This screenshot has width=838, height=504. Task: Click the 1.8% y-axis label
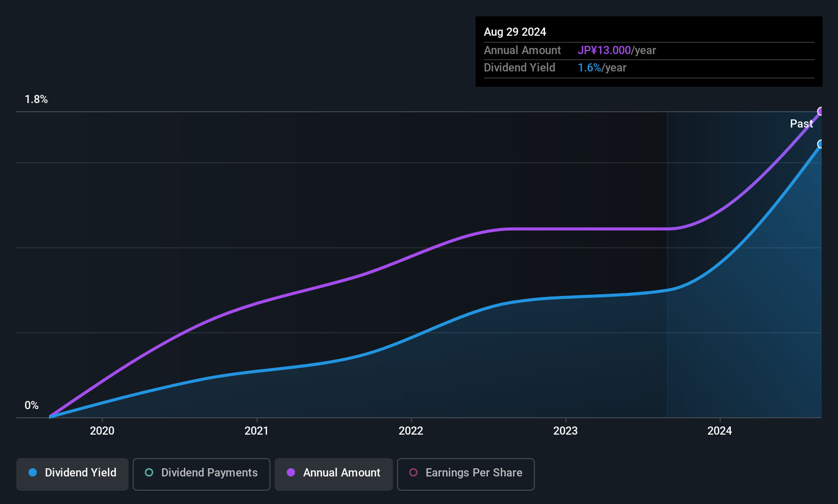tap(36, 99)
